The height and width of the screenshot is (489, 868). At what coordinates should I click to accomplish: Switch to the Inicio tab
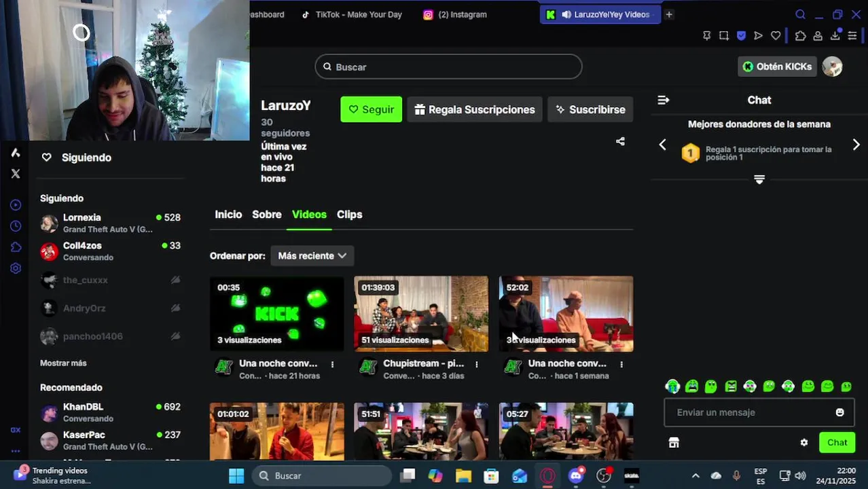click(228, 215)
